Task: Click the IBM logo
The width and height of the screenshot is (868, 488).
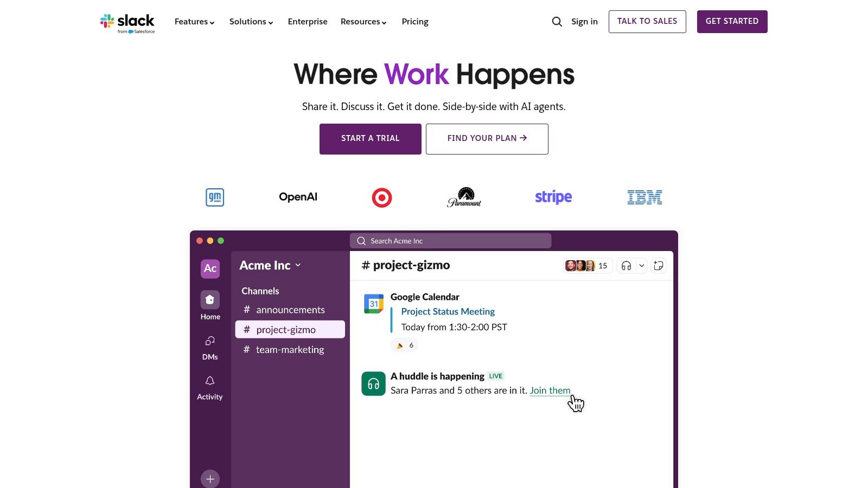Action: 644,197
